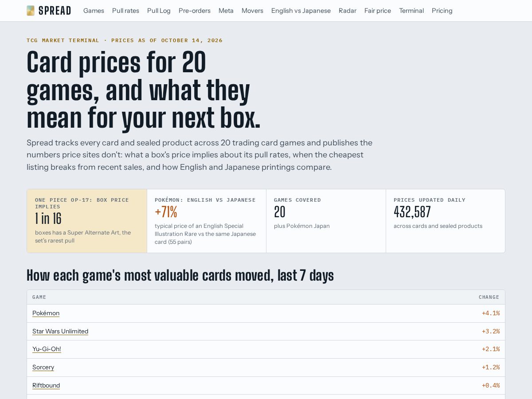Open Fair price page

pos(378,11)
